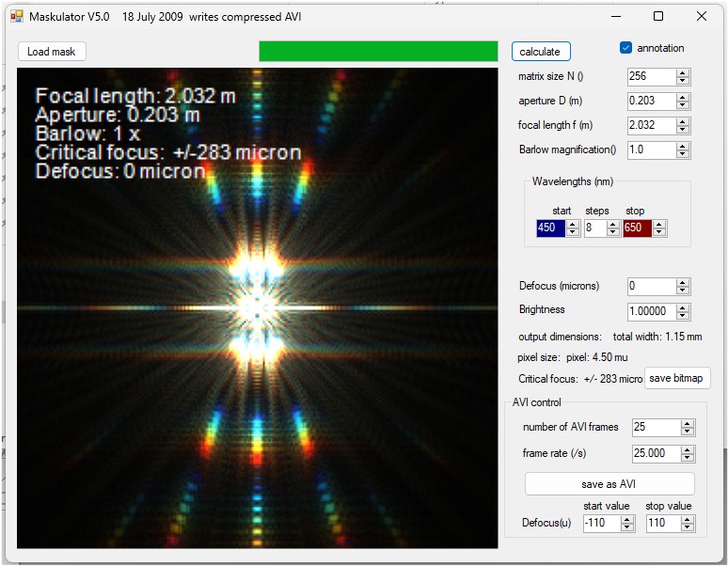
Task: Click the Maskulator app icon in title bar
Action: pyautogui.click(x=17, y=17)
